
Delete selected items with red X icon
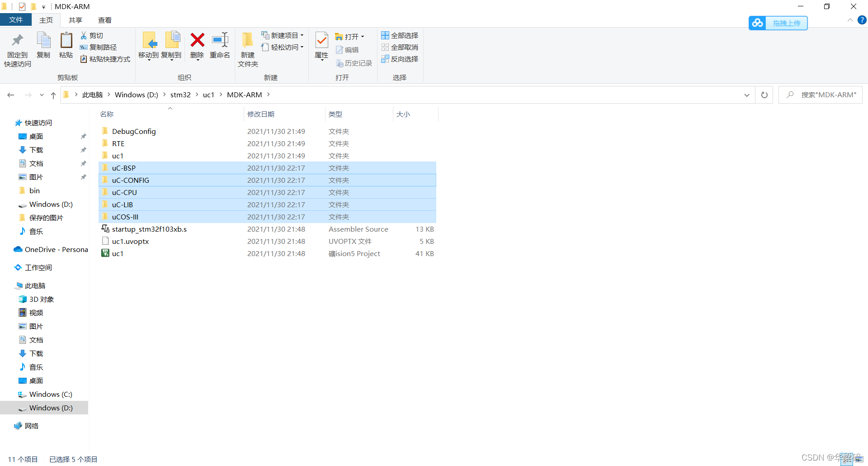(x=197, y=40)
